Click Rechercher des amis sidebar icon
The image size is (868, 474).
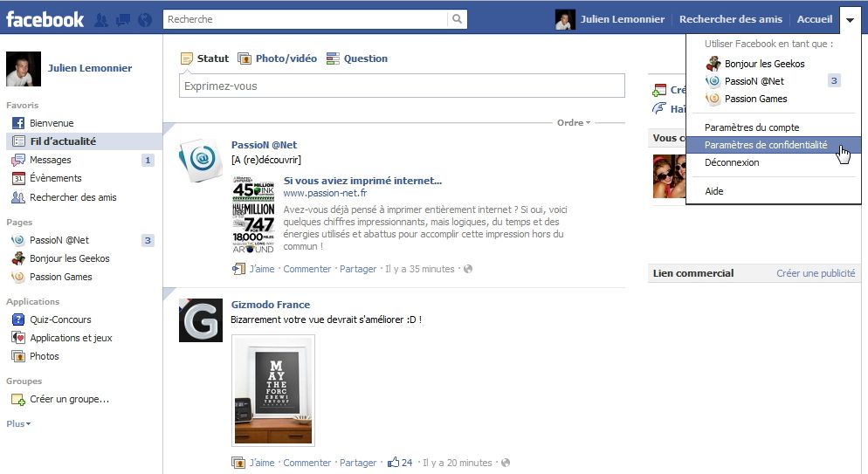(18, 197)
